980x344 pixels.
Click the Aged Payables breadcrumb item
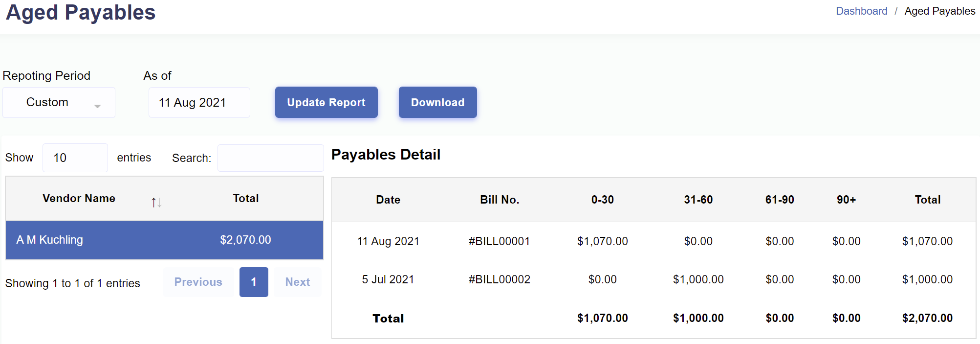pos(939,11)
